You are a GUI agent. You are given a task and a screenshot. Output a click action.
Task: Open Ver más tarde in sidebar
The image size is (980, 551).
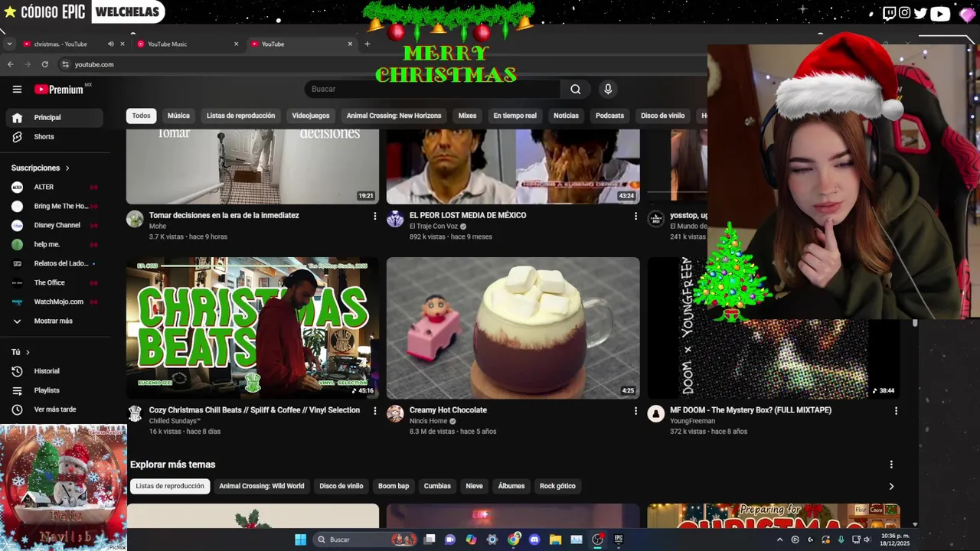click(54, 409)
